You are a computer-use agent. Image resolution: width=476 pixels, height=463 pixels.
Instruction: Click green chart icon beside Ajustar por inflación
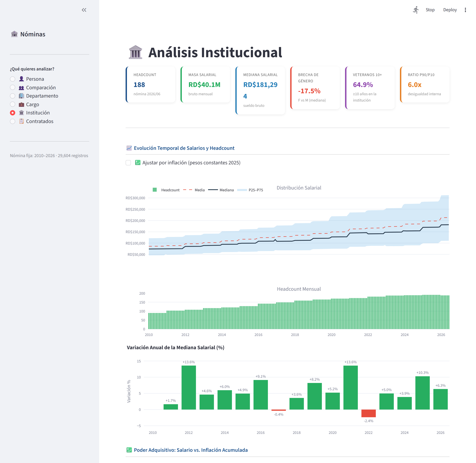click(138, 162)
